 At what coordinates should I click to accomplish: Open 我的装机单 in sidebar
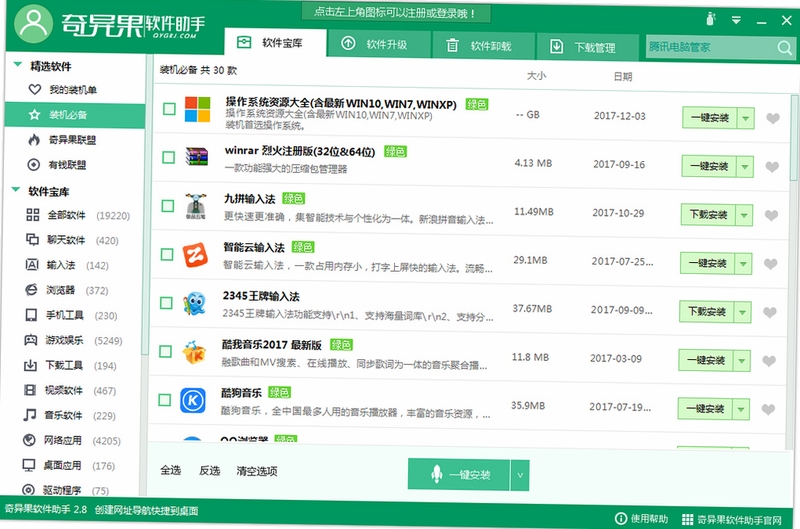pyautogui.click(x=73, y=90)
